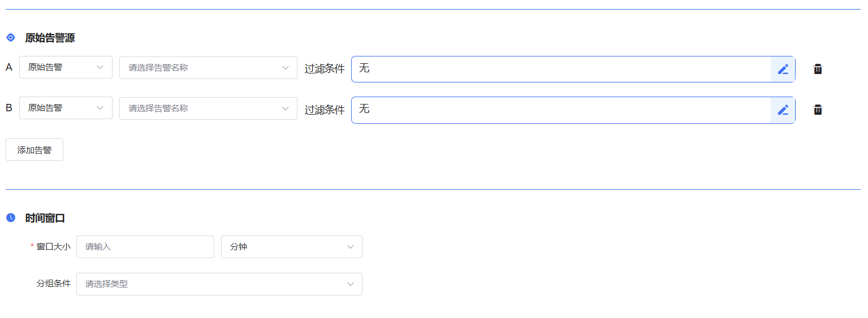This screenshot has height=318, width=868.
Task: Click the chevron arrow of 分组条件 selector
Action: (351, 284)
